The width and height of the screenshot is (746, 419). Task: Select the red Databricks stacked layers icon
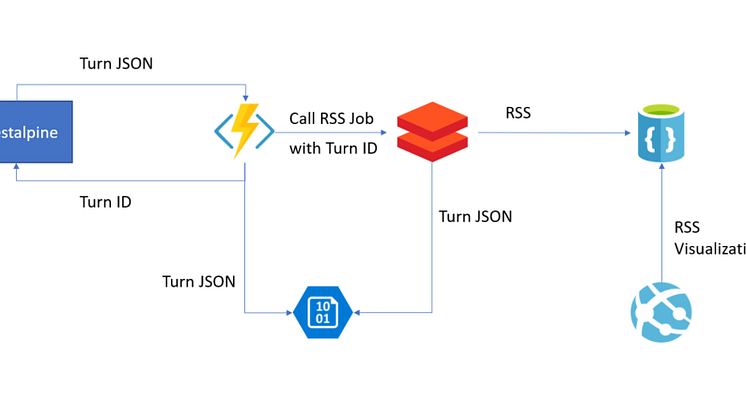coord(432,131)
